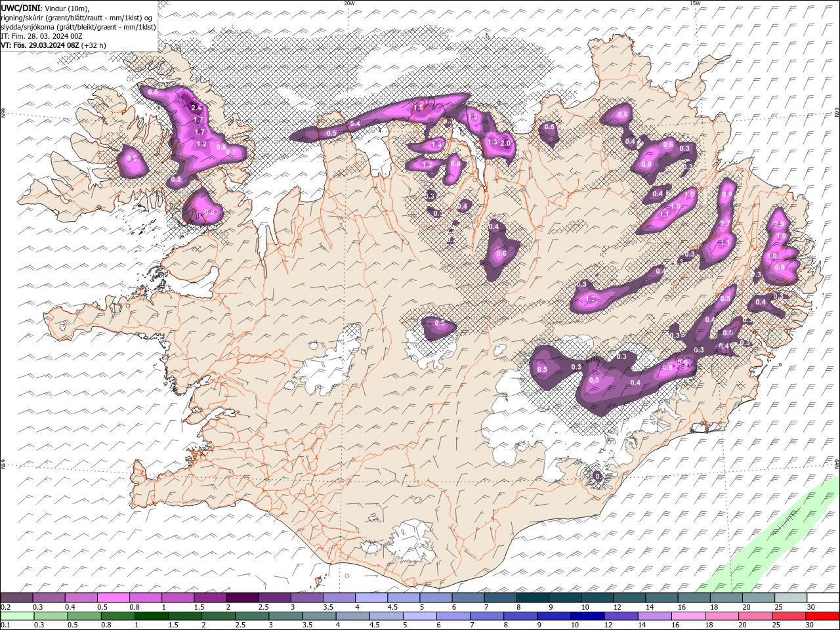Click the '0.2' label in the top legend row

tap(5, 607)
